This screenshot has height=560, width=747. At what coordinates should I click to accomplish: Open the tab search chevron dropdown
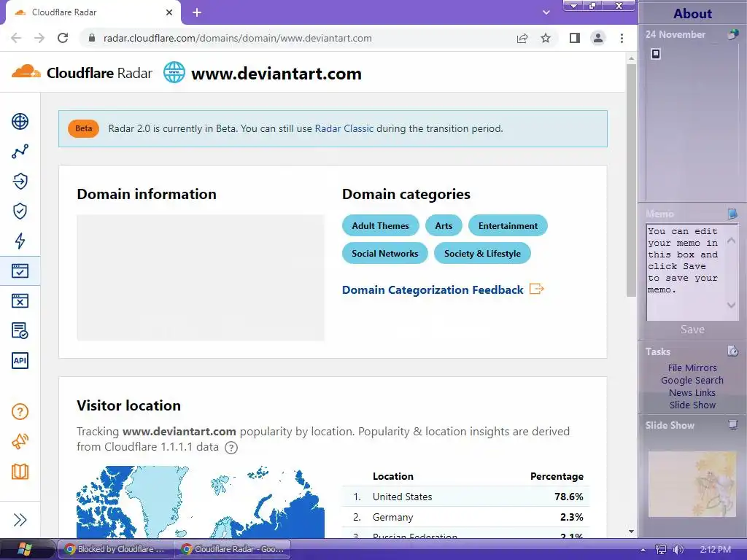pyautogui.click(x=546, y=12)
